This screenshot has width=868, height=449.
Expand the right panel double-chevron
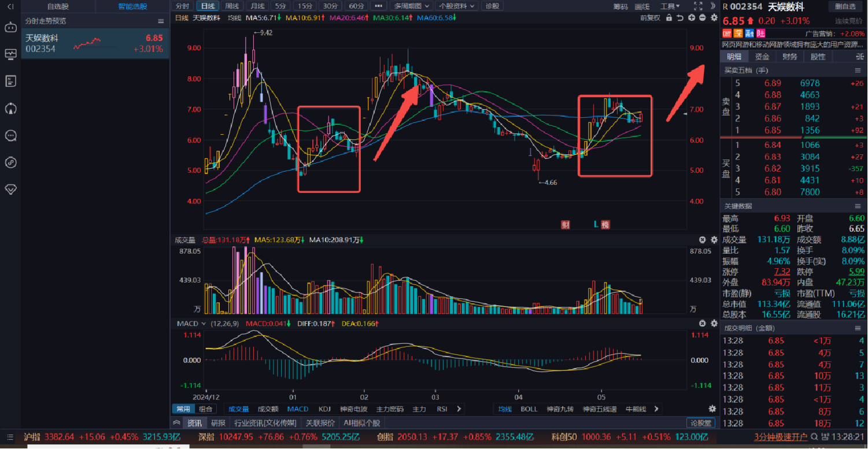(713, 6)
